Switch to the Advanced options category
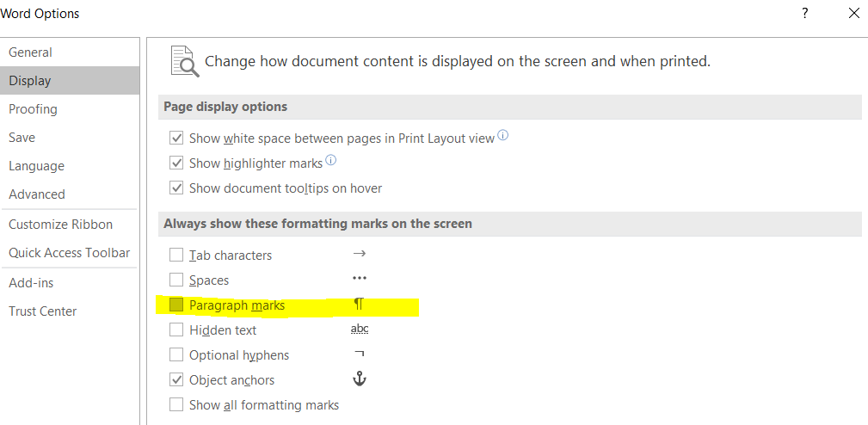 click(70, 194)
